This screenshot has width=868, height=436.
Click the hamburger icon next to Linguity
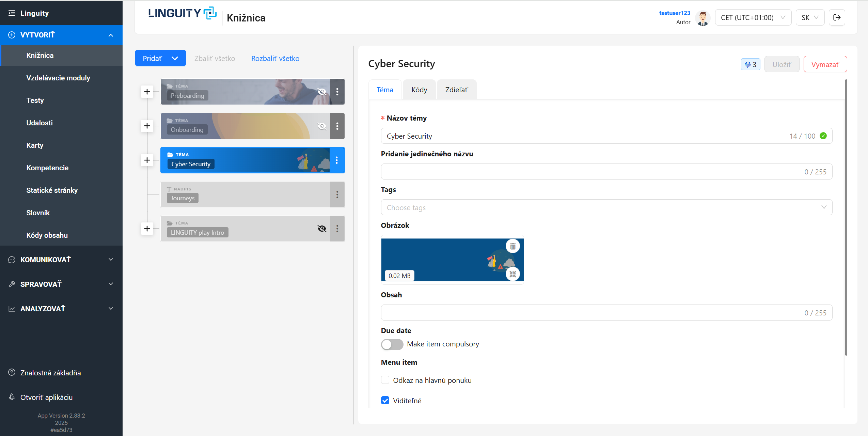12,13
